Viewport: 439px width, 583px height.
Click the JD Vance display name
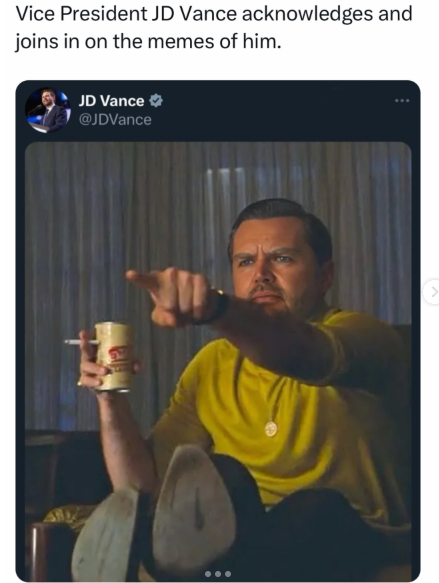(x=111, y=101)
